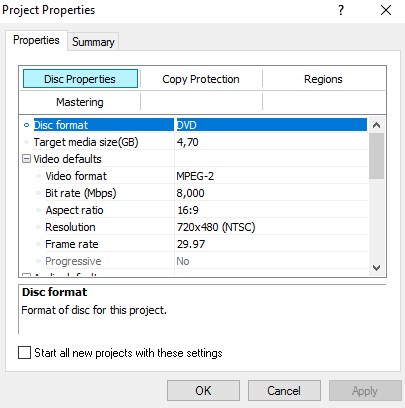Enable Start all new projects with these settings
This screenshot has height=408, width=405.
[24, 352]
